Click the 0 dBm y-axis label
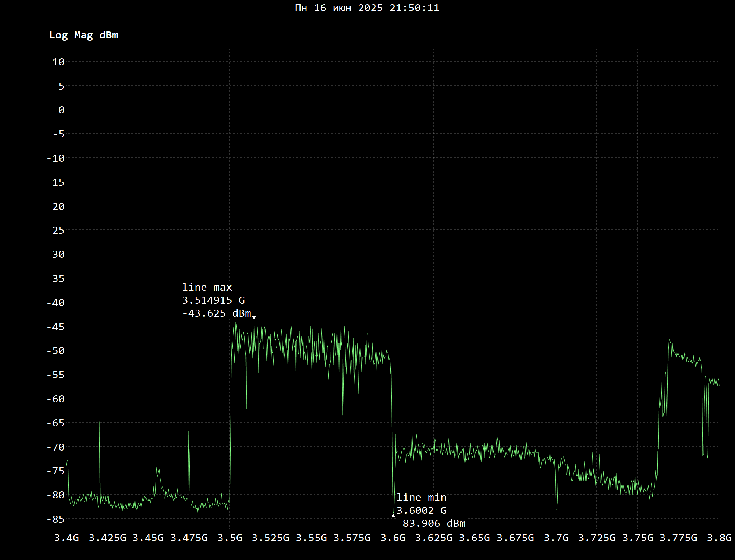 [x=62, y=110]
